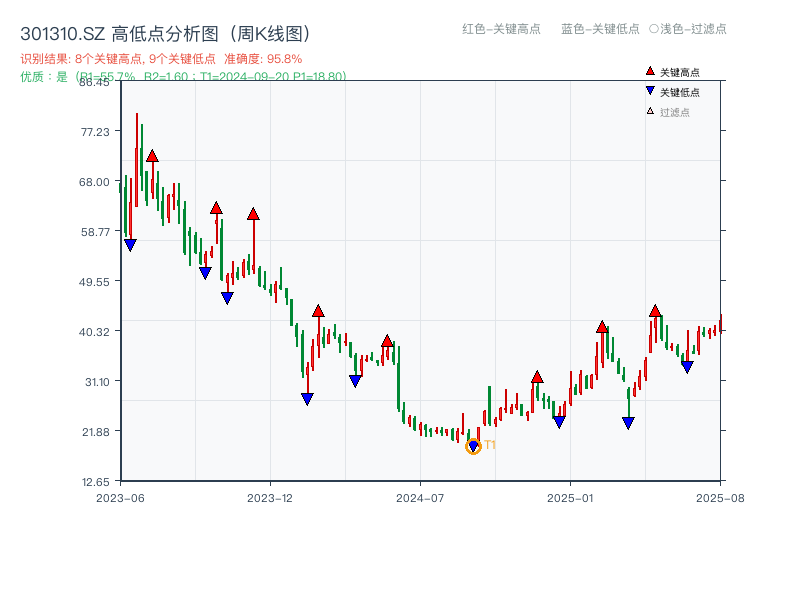
Task: Click the red triangle marker at the 2025 rally high
Action: pos(654,311)
